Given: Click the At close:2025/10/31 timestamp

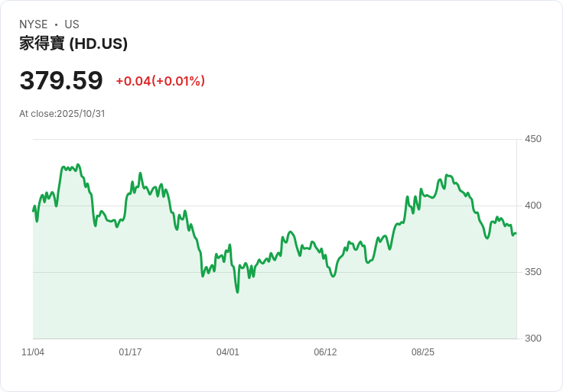Looking at the screenshot, I should (62, 114).
